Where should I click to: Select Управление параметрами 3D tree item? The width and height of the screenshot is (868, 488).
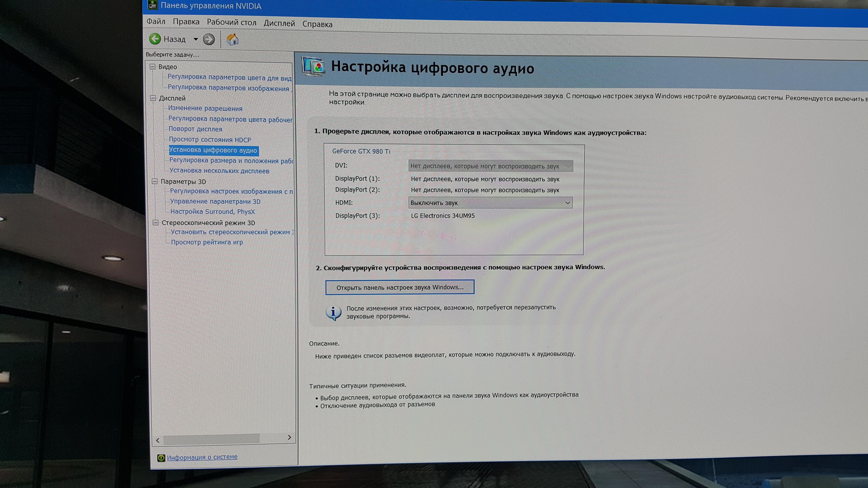[215, 201]
